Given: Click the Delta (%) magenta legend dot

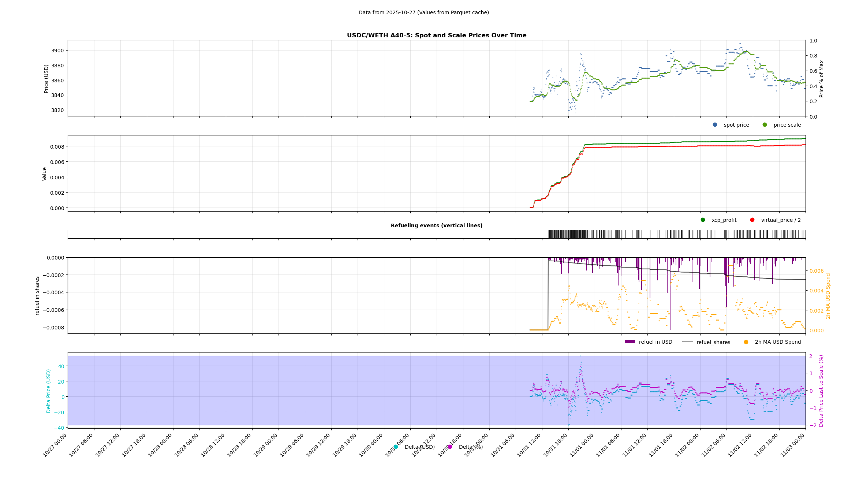Looking at the screenshot, I should 450,447.
